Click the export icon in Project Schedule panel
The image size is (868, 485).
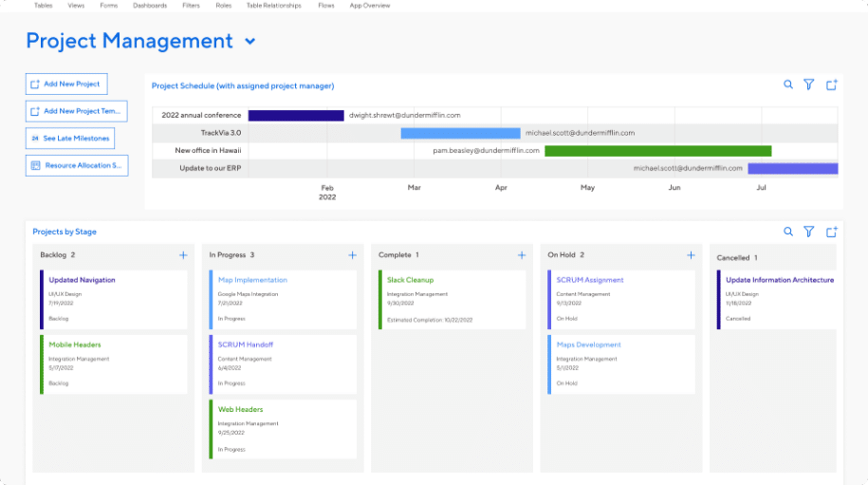831,84
